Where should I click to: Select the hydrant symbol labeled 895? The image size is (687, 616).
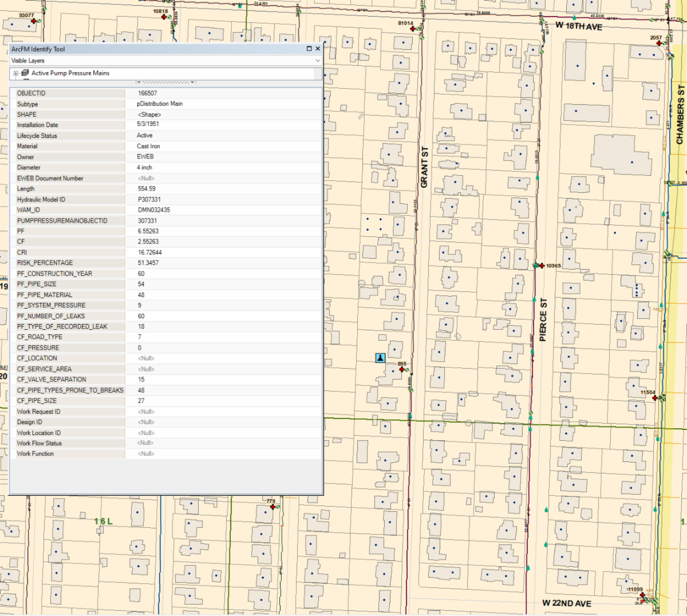coord(402,370)
